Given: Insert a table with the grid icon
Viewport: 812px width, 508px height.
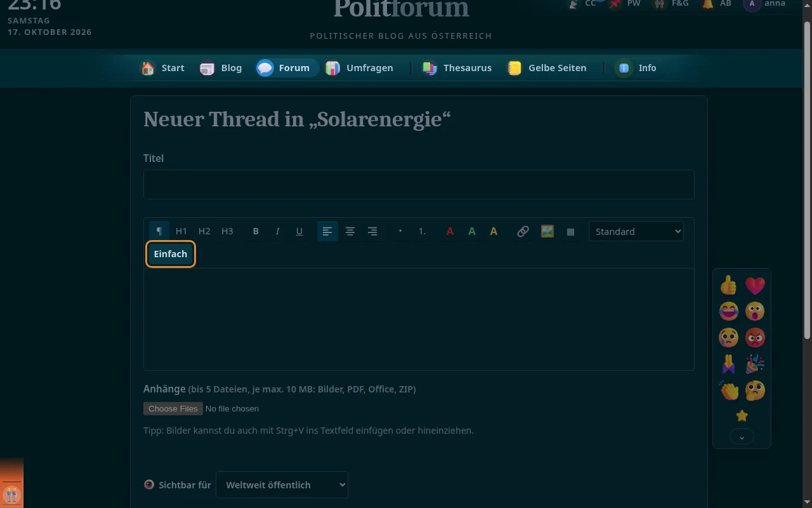Looking at the screenshot, I should click(570, 231).
